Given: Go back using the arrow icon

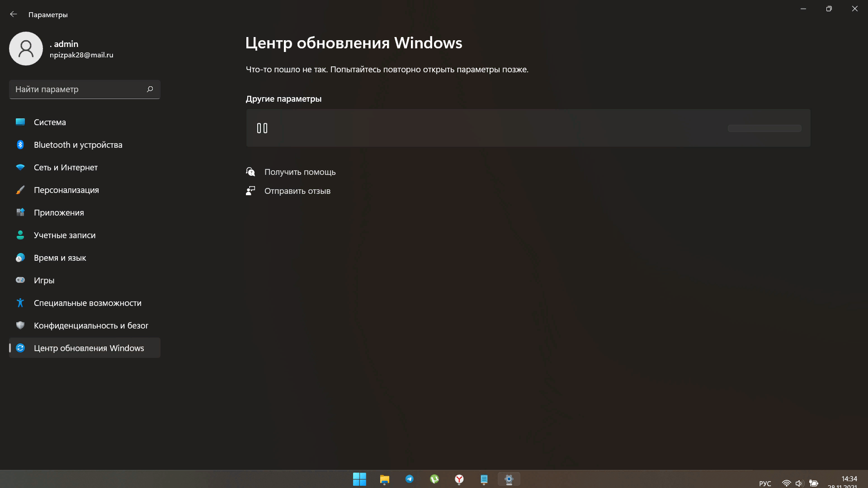Looking at the screenshot, I should [14, 14].
